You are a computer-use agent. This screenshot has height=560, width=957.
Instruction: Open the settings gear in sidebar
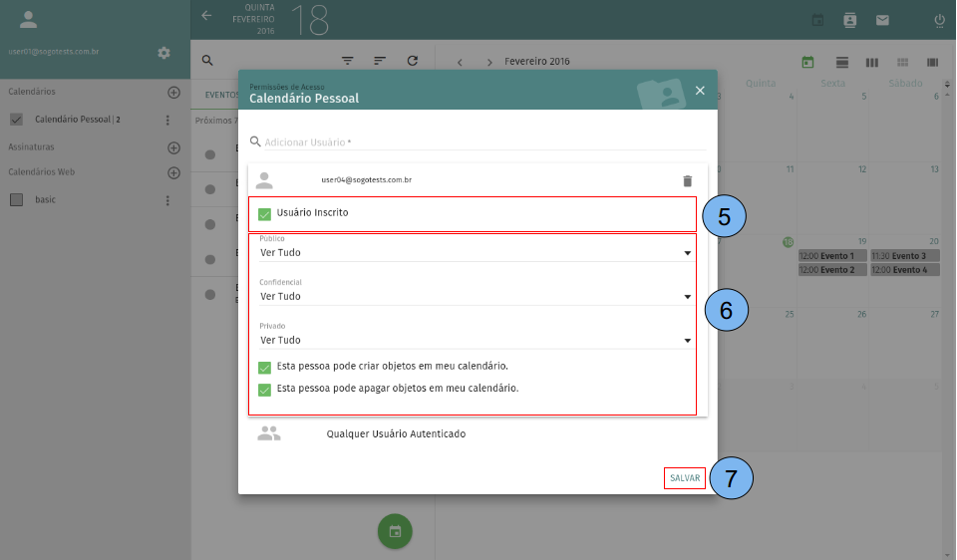[164, 52]
